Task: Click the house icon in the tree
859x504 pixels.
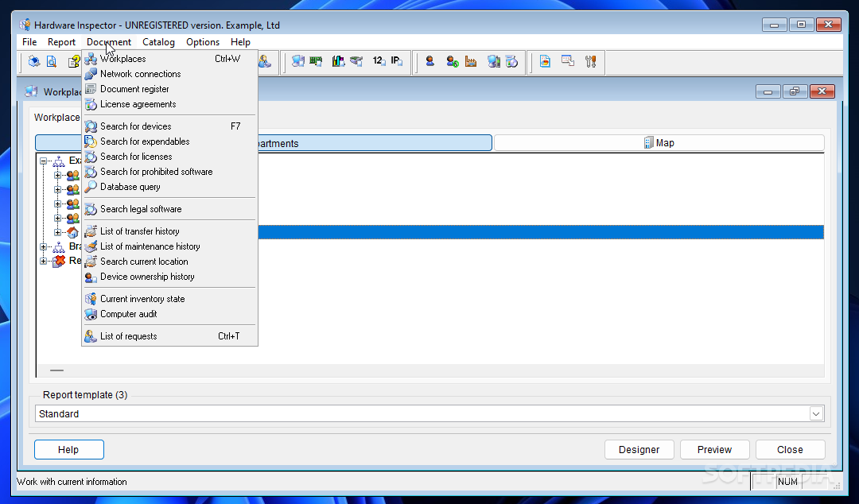Action: pos(73,232)
